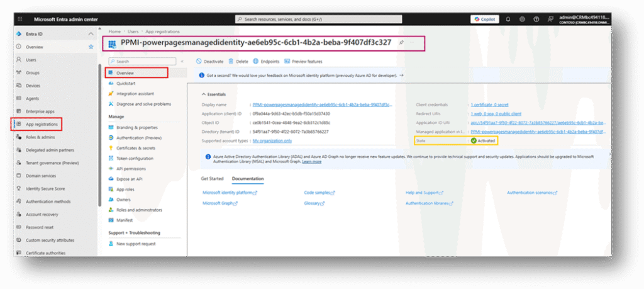
Task: Switch to the Documentation tab
Action: tap(248, 179)
